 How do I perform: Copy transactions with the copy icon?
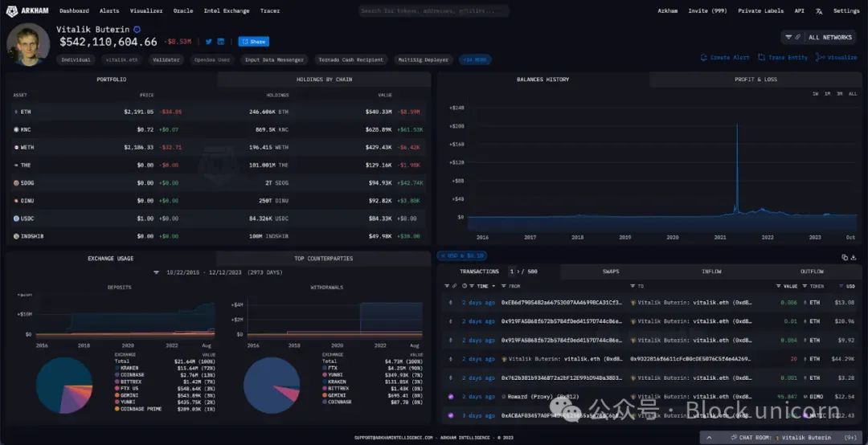pyautogui.click(x=845, y=257)
